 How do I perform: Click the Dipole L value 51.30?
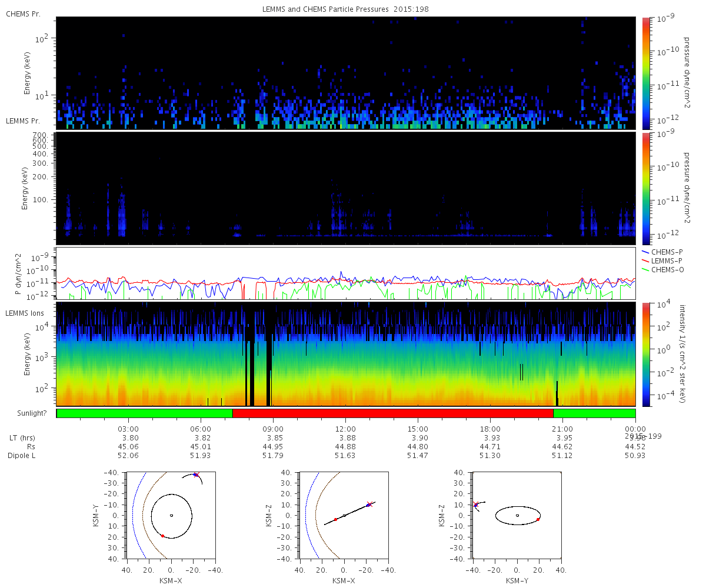click(490, 456)
